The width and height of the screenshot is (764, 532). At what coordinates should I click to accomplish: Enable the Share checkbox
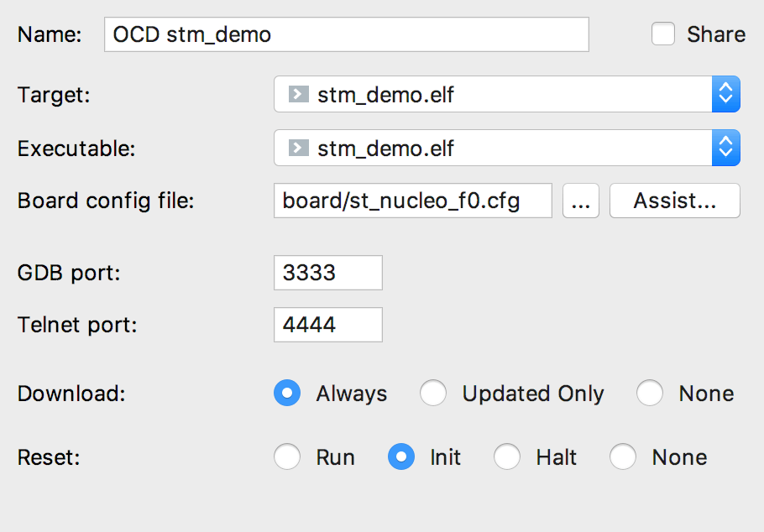tap(663, 34)
